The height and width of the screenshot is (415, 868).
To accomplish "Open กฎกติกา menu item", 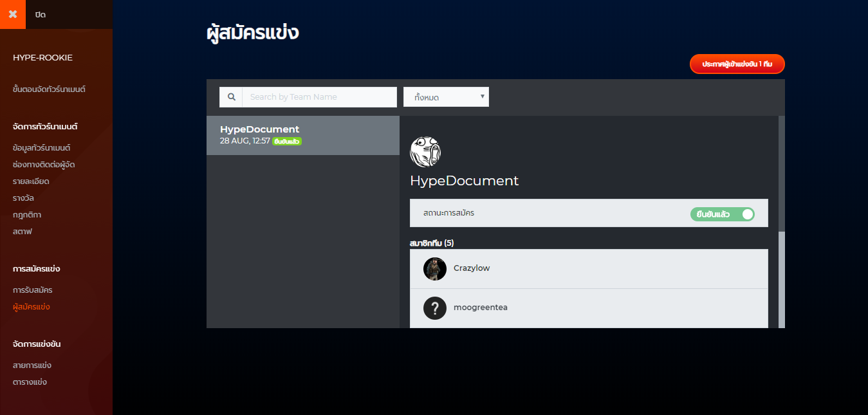I will pyautogui.click(x=27, y=215).
